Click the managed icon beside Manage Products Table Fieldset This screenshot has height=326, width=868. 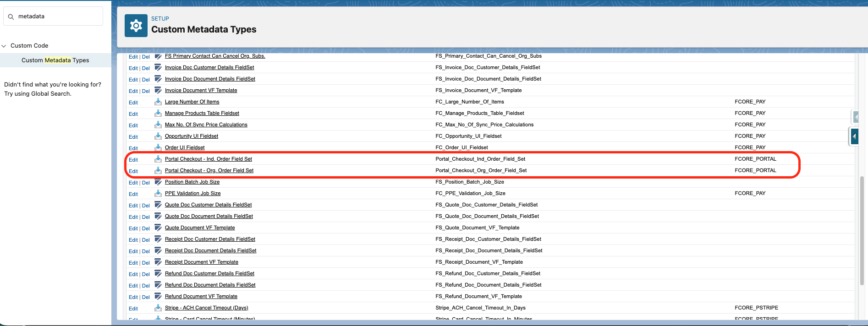click(x=158, y=113)
